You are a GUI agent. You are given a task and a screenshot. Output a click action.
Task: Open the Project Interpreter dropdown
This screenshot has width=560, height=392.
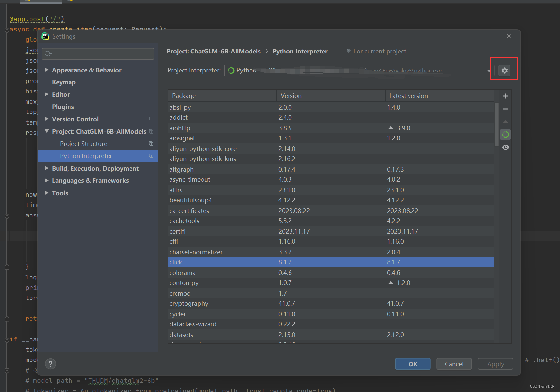tap(489, 71)
